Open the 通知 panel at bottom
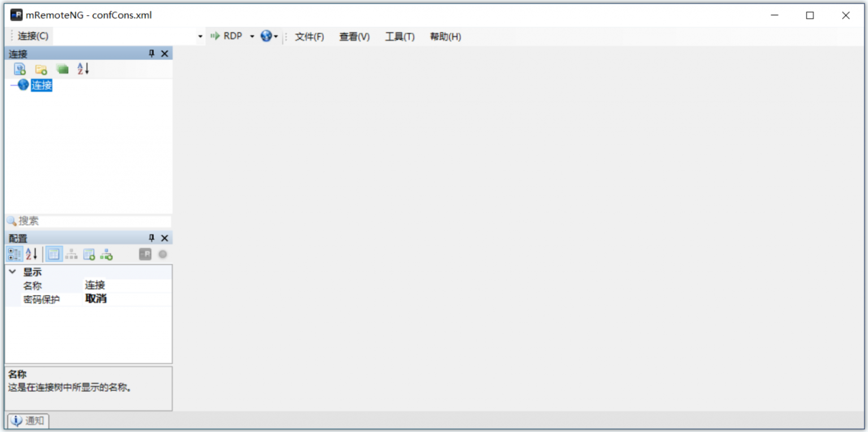This screenshot has height=432, width=868. [x=28, y=421]
